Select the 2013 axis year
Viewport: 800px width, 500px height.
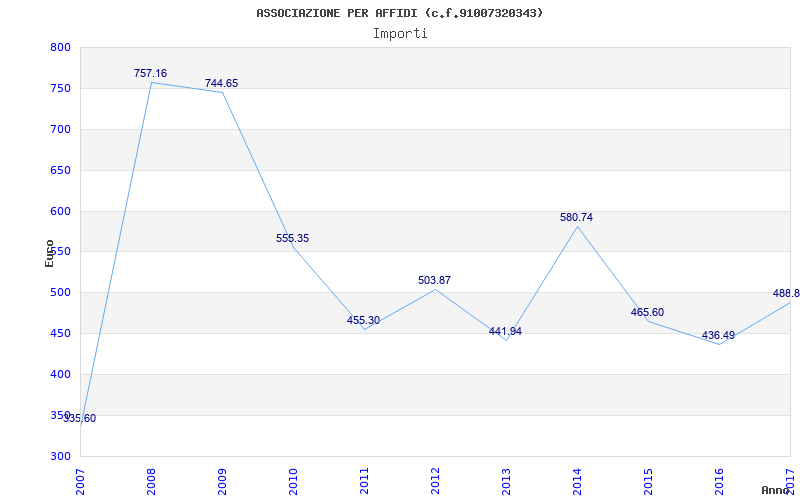(506, 482)
